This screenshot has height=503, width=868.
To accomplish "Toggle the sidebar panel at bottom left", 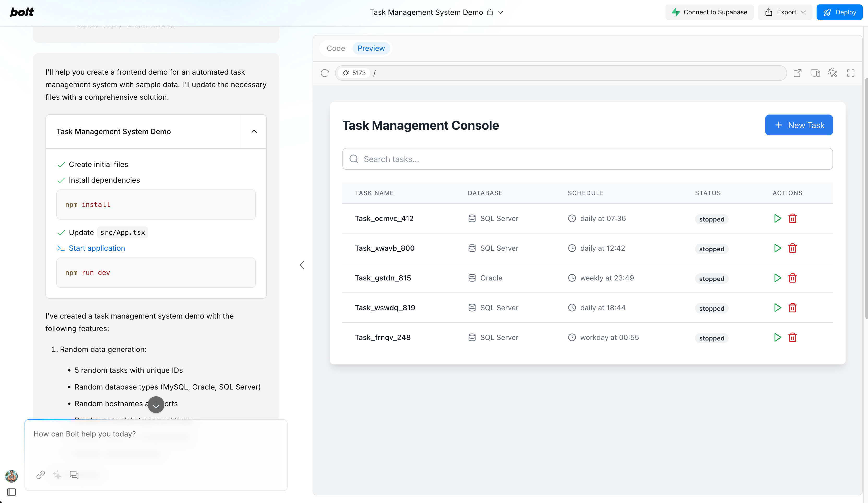I will [x=11, y=492].
